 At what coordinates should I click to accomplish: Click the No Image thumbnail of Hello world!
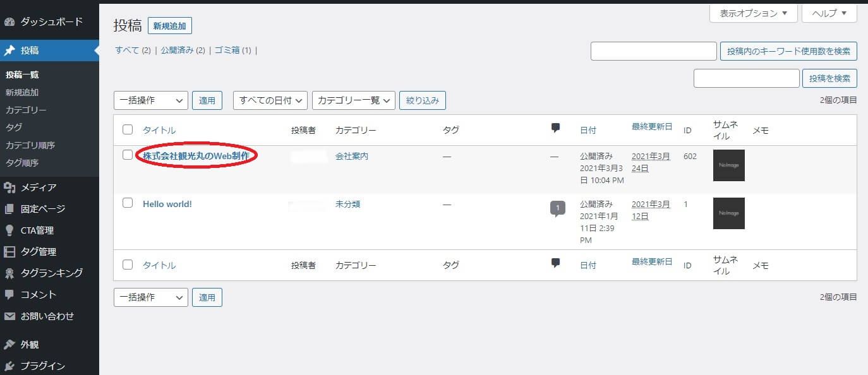click(728, 213)
